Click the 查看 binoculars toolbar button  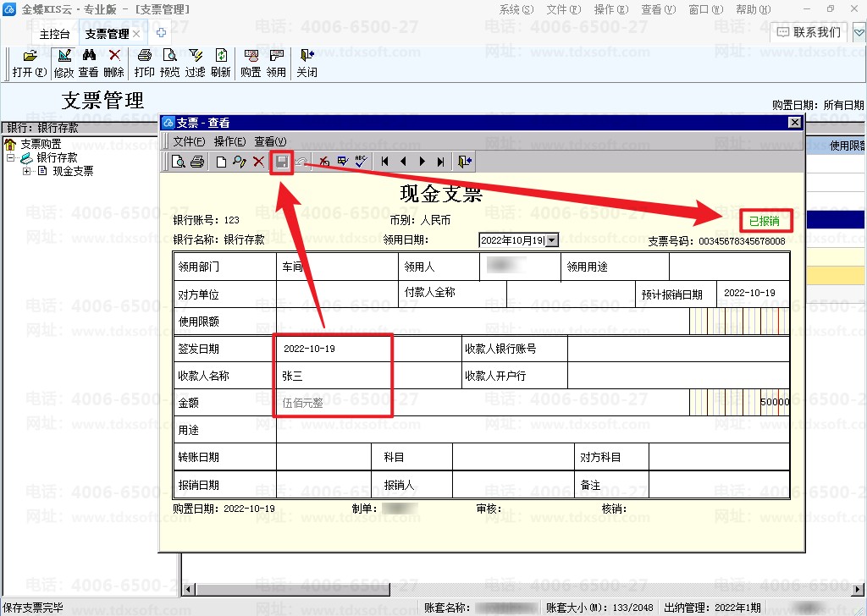[x=88, y=63]
